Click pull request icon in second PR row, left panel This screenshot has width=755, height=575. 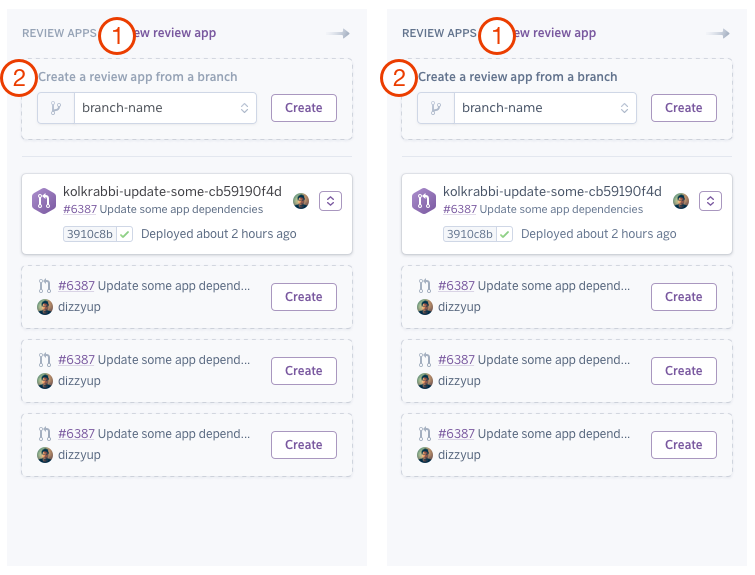click(x=45, y=360)
